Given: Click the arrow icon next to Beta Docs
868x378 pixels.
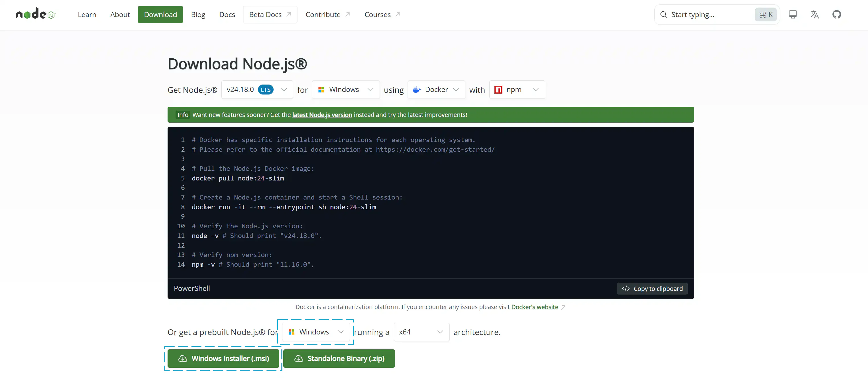Looking at the screenshot, I should (289, 15).
